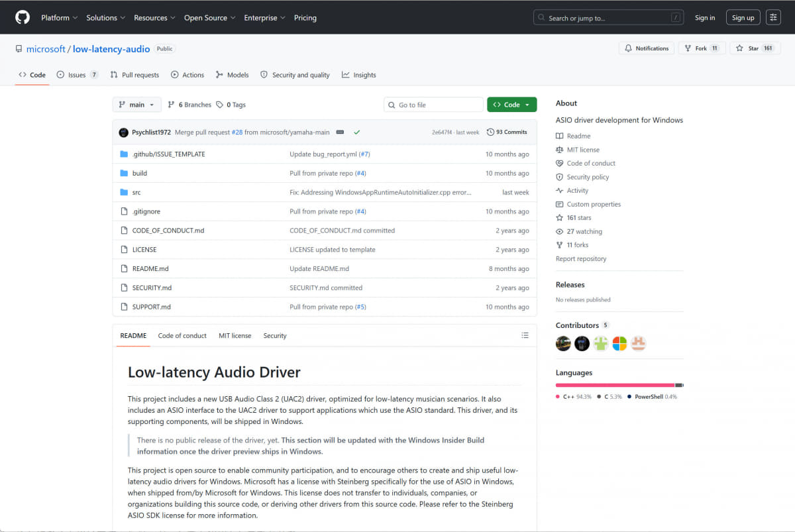View the 6 Branches link
The image size is (795, 532).
[189, 105]
